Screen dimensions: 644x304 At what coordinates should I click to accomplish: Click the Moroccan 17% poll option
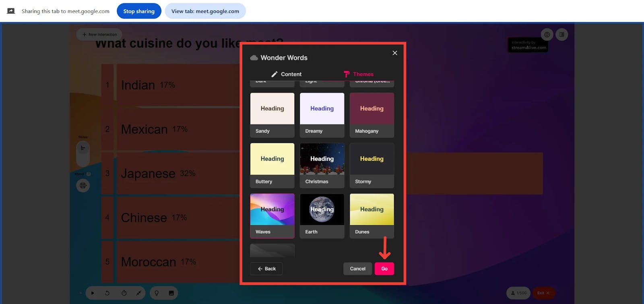click(171, 262)
